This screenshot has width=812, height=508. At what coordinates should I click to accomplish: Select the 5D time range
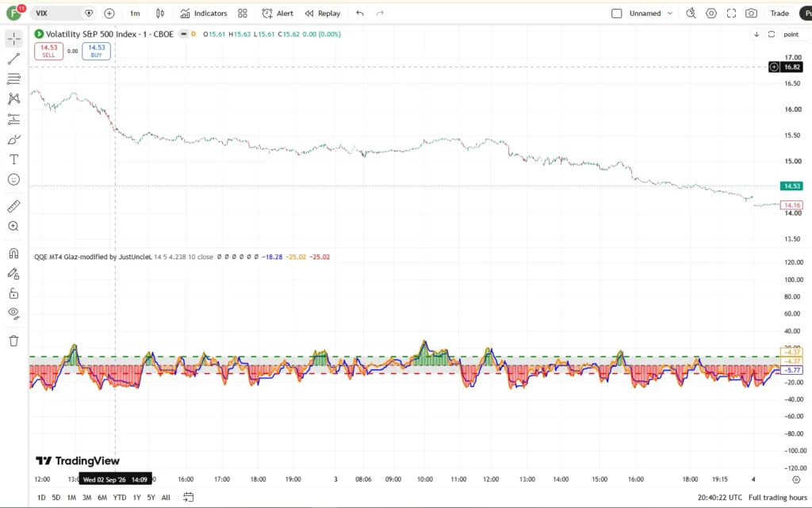click(x=56, y=497)
